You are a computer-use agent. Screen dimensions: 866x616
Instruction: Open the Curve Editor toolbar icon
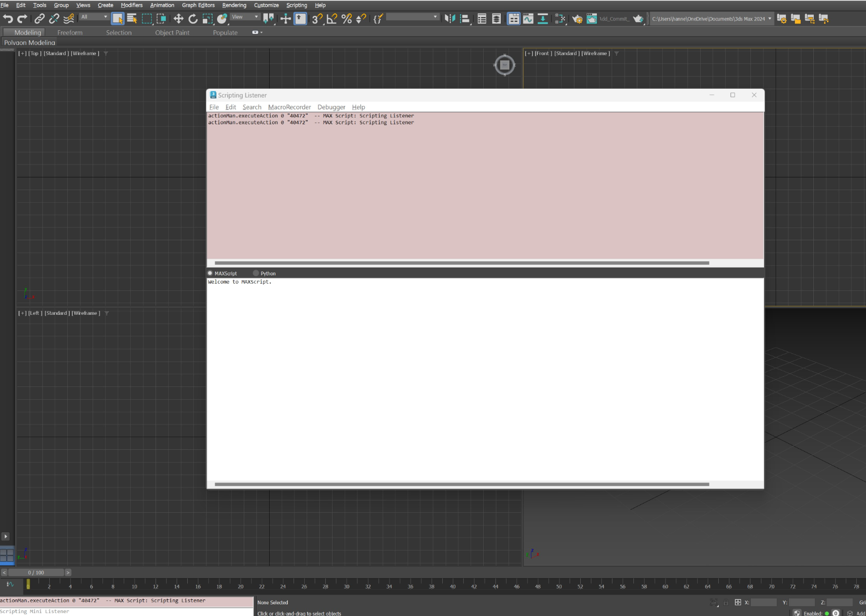click(528, 19)
